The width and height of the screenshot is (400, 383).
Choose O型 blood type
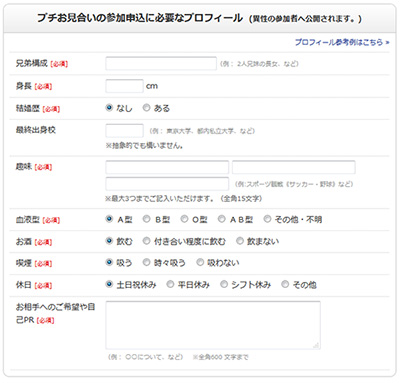click(184, 219)
